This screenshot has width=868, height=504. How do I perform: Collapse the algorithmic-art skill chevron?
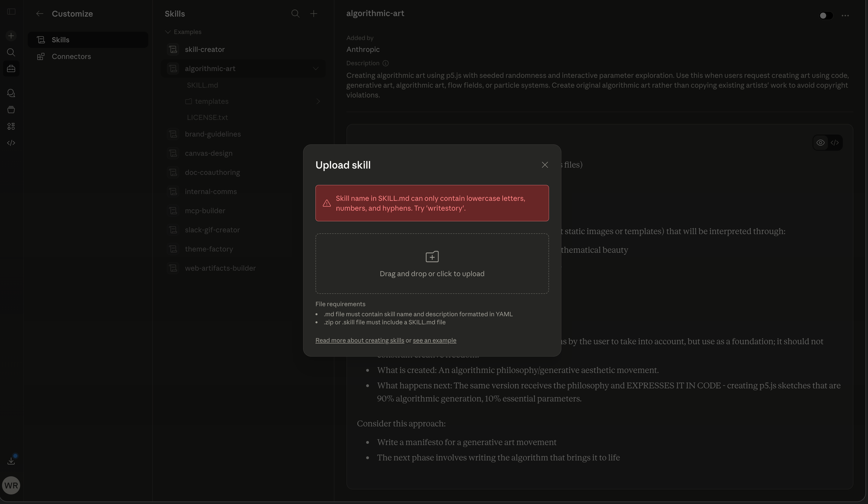[x=316, y=69]
